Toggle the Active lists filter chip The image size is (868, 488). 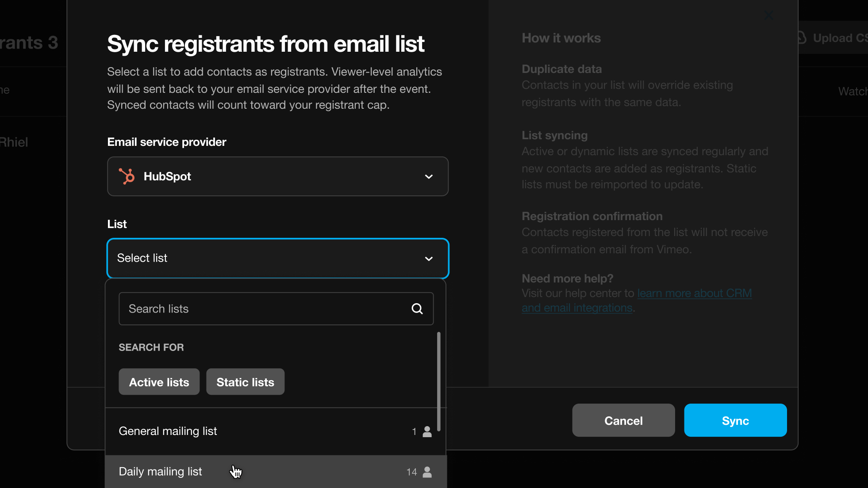[x=159, y=382]
